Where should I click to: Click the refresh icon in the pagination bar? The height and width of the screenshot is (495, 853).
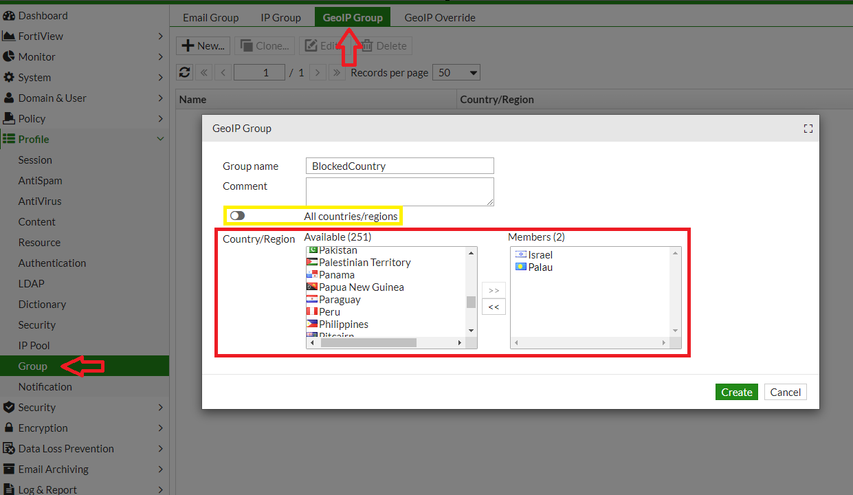tap(184, 73)
